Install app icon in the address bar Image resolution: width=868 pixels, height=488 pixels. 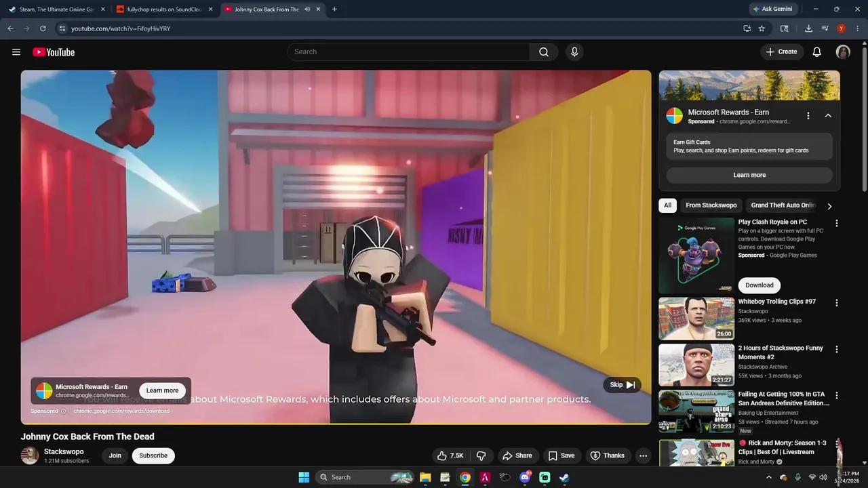point(747,28)
